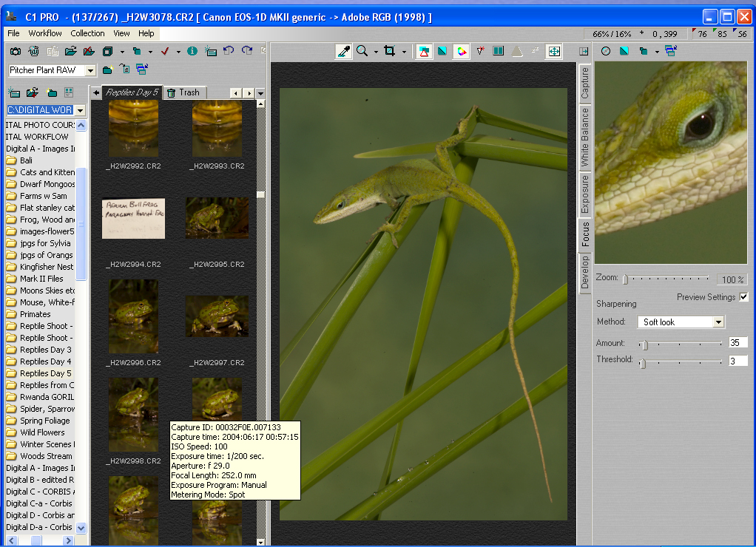This screenshot has height=547, width=756.
Task: Activate the Zoom magnifier tool
Action: click(x=362, y=50)
